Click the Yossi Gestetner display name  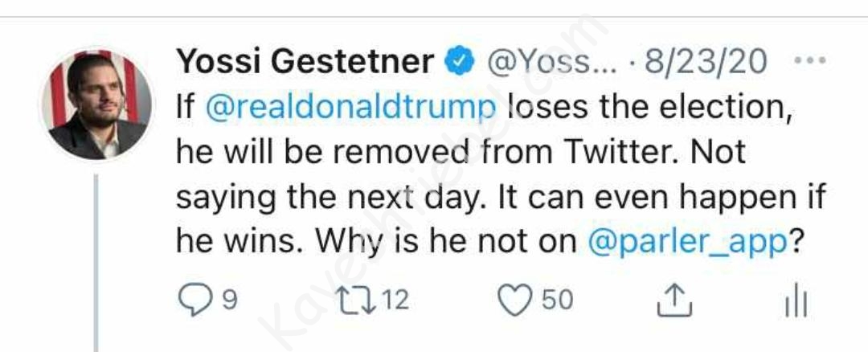[305, 62]
